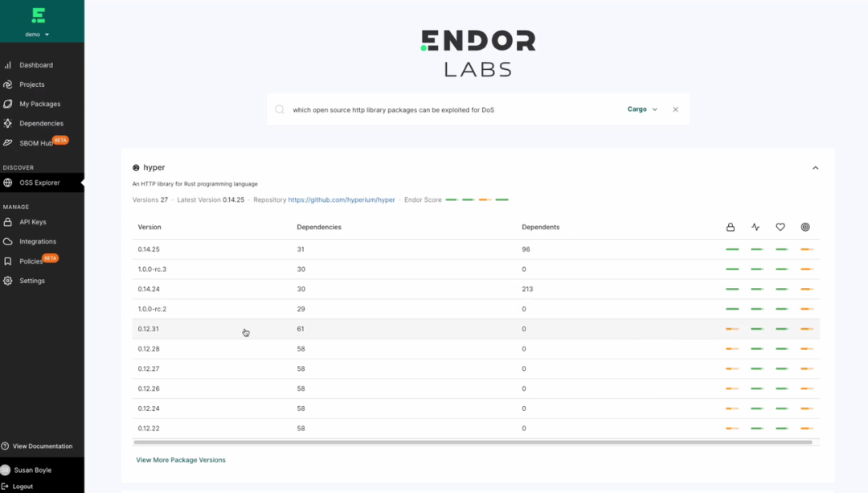Select version 1.0.0-rc.2 row
Image resolution: width=868 pixels, height=493 pixels.
point(476,309)
